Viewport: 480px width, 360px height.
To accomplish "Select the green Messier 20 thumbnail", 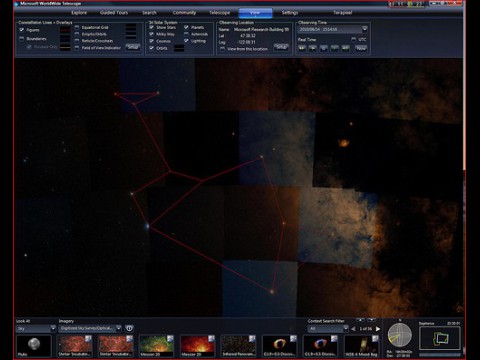I will coord(157,346).
